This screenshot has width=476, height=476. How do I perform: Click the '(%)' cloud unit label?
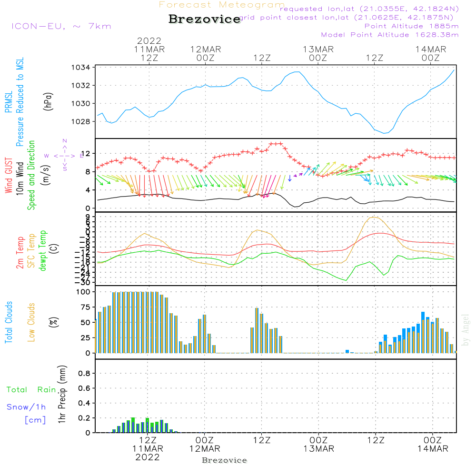coord(54,322)
